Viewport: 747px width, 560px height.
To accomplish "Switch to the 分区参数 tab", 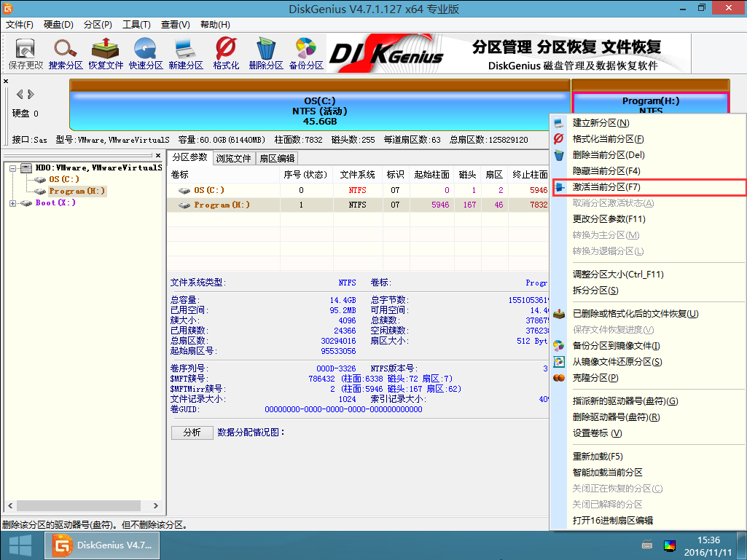I will point(189,157).
